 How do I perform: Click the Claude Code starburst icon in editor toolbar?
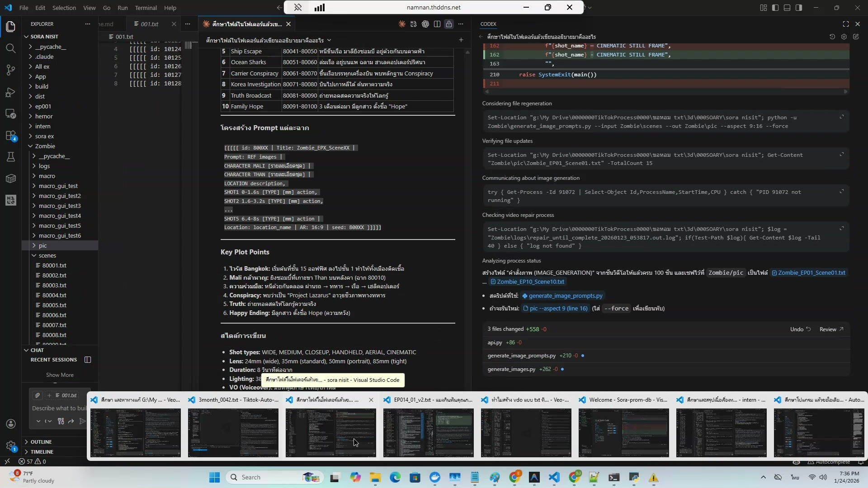(401, 24)
